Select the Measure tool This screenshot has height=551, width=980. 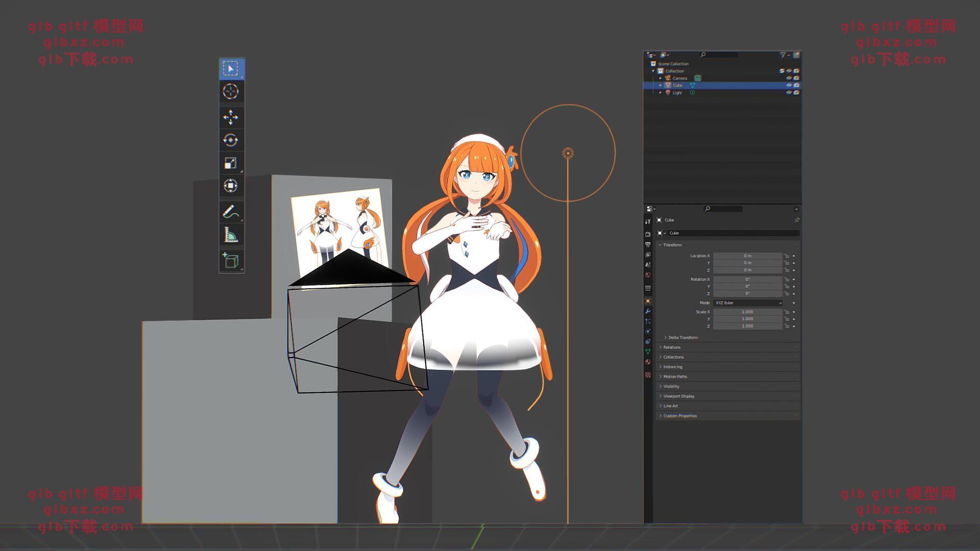click(231, 234)
